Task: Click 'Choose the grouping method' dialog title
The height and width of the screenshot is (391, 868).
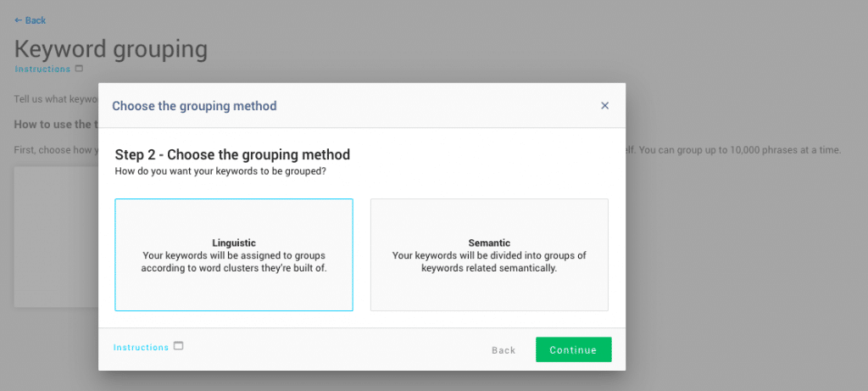Action: pyautogui.click(x=194, y=105)
